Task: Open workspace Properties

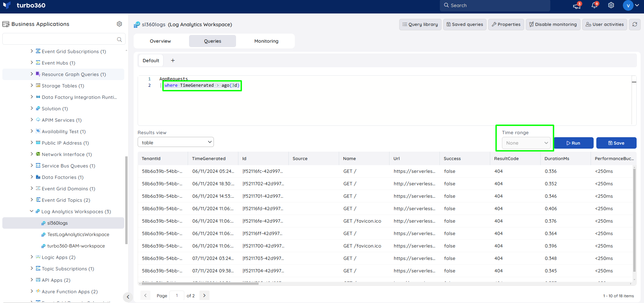Action: click(506, 24)
